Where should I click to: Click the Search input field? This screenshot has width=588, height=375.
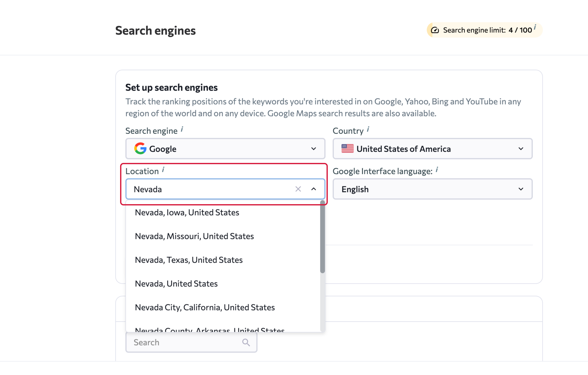click(x=191, y=342)
